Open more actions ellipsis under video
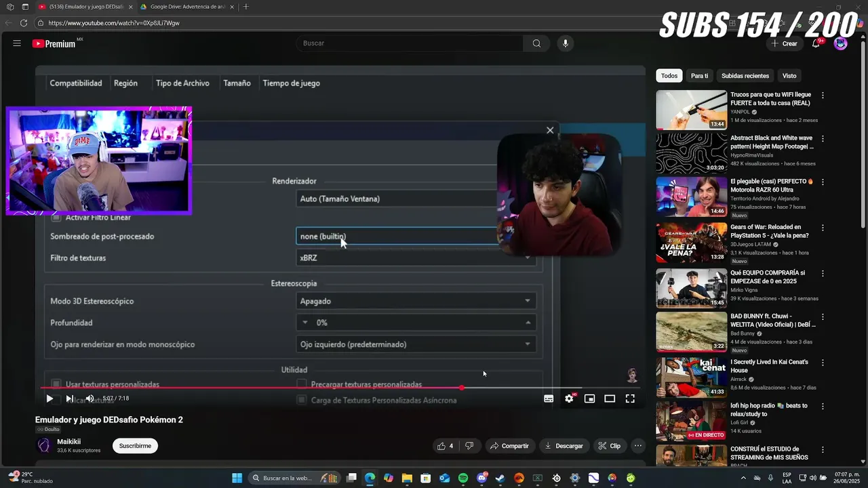868x488 pixels. (638, 446)
